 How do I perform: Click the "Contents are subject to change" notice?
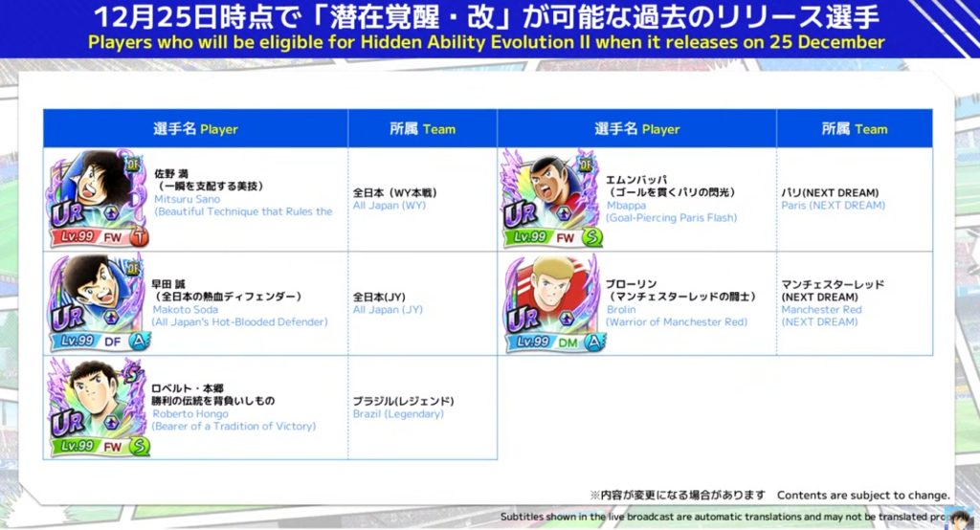pyautogui.click(x=862, y=495)
